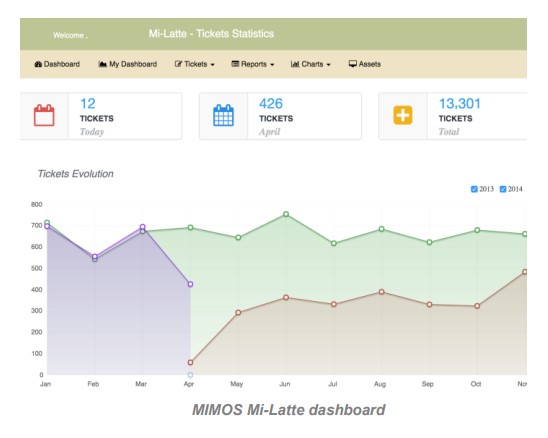Click the purple April data point
The height and width of the screenshot is (438, 548).
[190, 284]
